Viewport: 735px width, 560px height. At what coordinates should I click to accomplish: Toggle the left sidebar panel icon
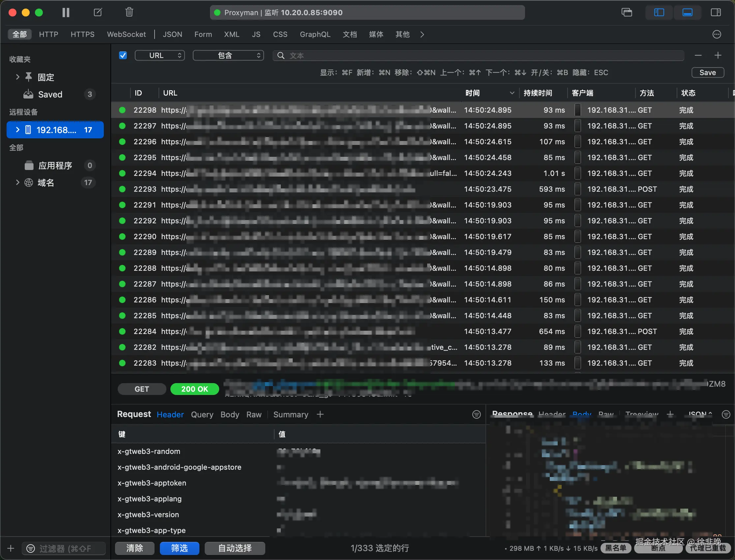point(659,13)
